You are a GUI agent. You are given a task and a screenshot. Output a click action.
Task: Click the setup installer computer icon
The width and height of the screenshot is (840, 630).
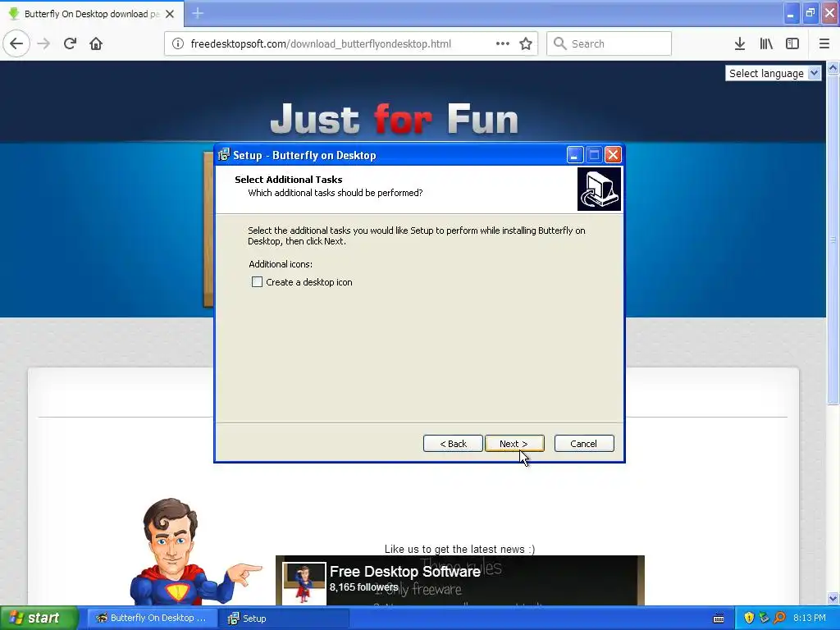(x=600, y=189)
